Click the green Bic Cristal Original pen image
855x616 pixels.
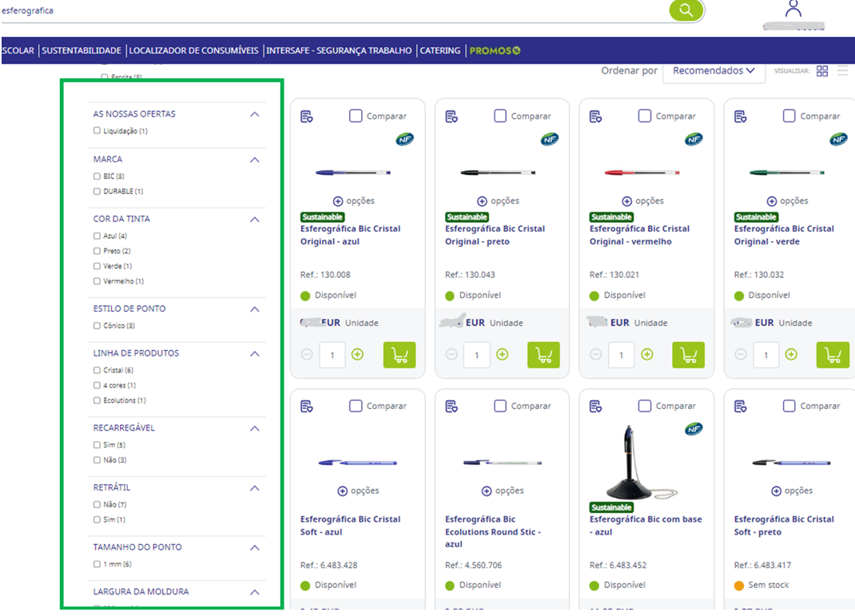(786, 173)
